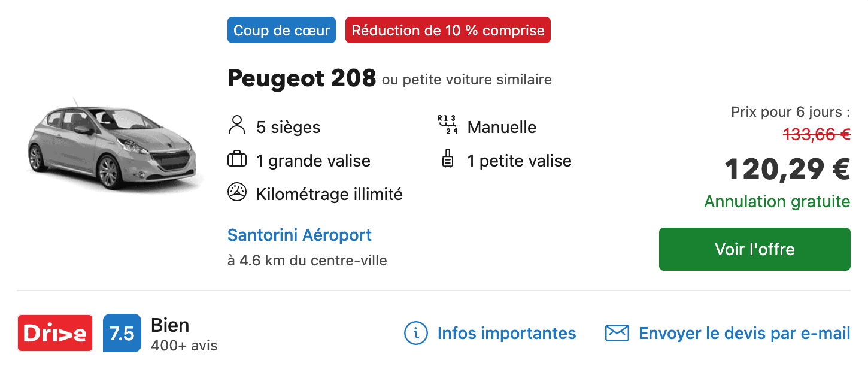Select the Réduction de 10 % badge

tap(447, 29)
